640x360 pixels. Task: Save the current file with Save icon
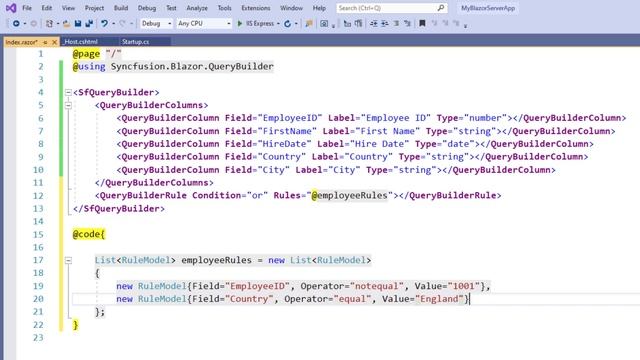tap(78, 24)
